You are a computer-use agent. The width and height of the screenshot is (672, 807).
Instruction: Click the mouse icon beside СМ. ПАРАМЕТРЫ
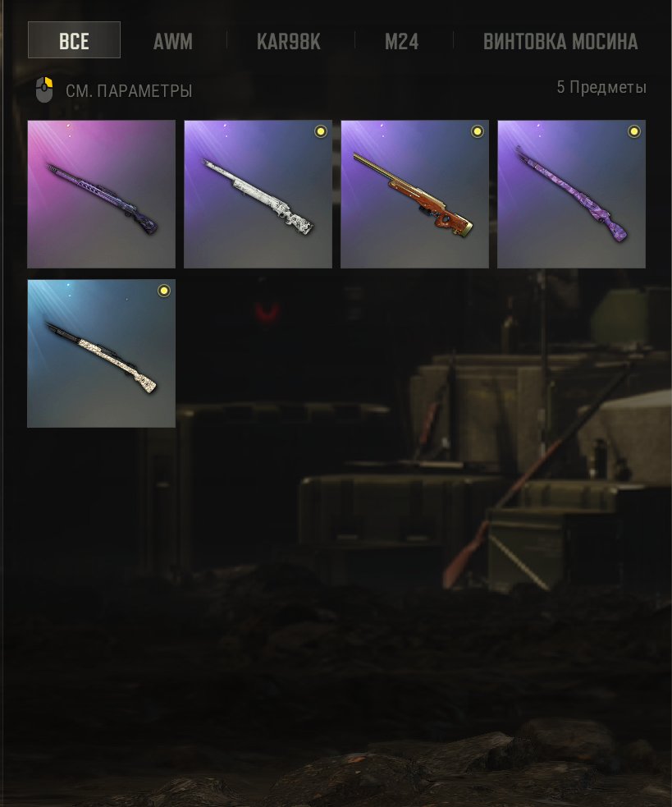tap(44, 90)
